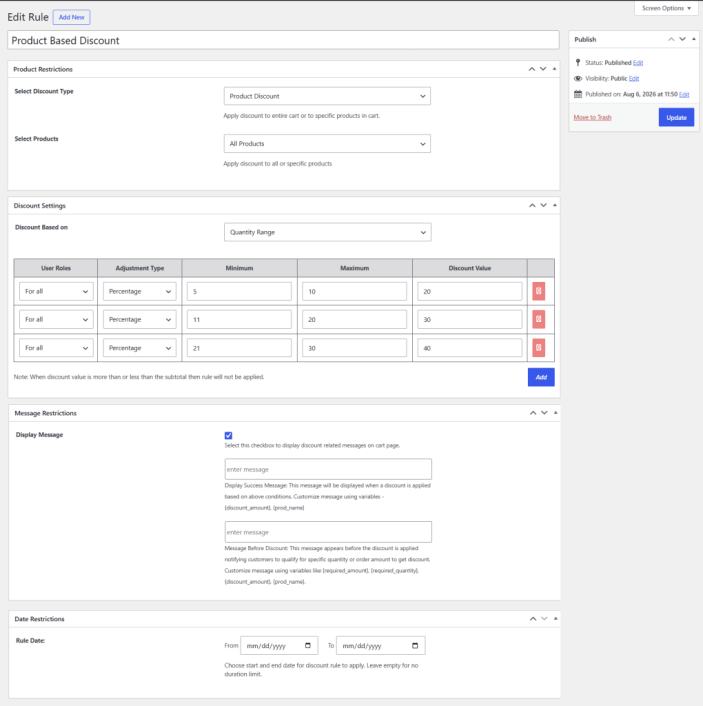This screenshot has width=703, height=706.
Task: Delete the 11 to 20 quantity range row
Action: pyautogui.click(x=538, y=319)
